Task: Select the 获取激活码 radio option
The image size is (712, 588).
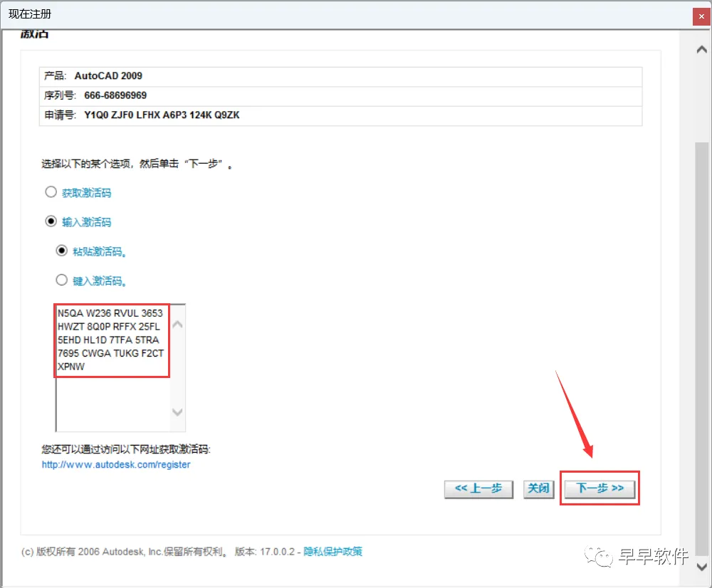Action: (51, 192)
